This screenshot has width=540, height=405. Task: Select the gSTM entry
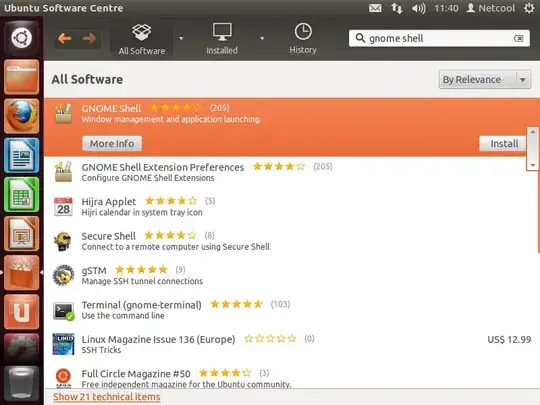(x=292, y=276)
